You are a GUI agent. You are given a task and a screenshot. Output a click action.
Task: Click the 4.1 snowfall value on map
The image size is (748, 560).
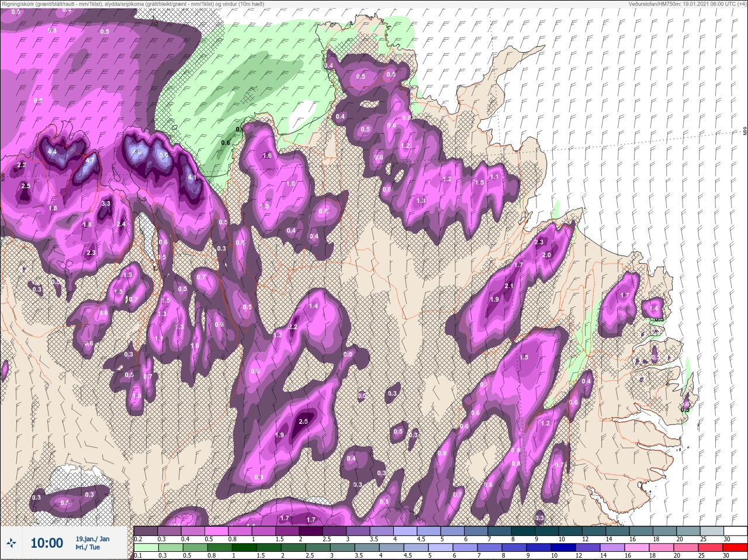point(192,177)
